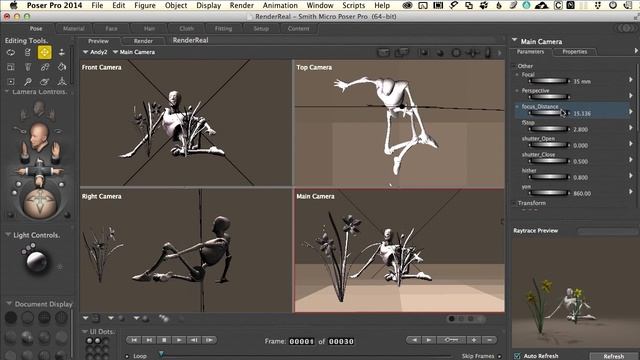This screenshot has width=640, height=360.
Task: Collapse the Other parameter group
Action: (x=515, y=66)
